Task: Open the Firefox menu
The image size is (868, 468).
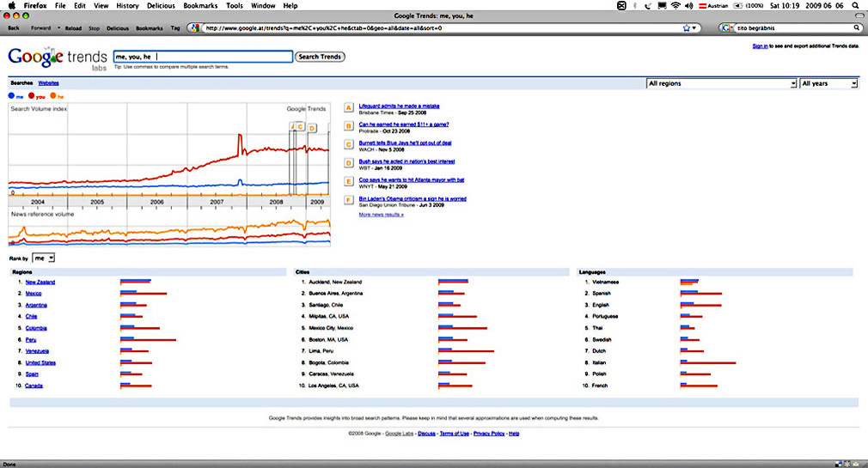Action: tap(35, 5)
